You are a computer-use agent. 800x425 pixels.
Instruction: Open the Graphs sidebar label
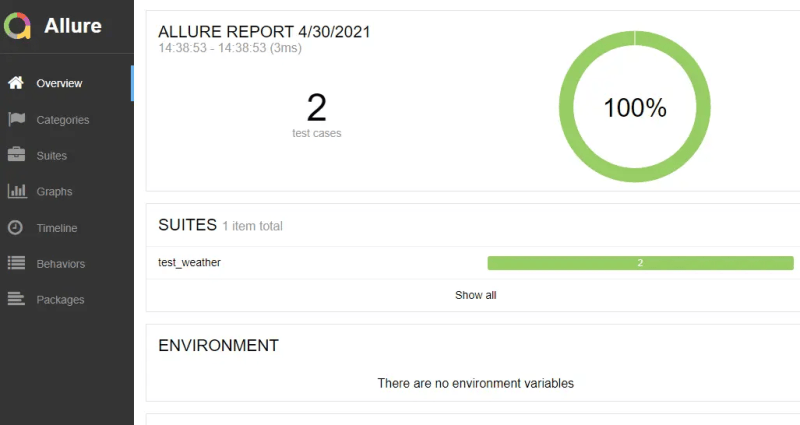(x=54, y=192)
